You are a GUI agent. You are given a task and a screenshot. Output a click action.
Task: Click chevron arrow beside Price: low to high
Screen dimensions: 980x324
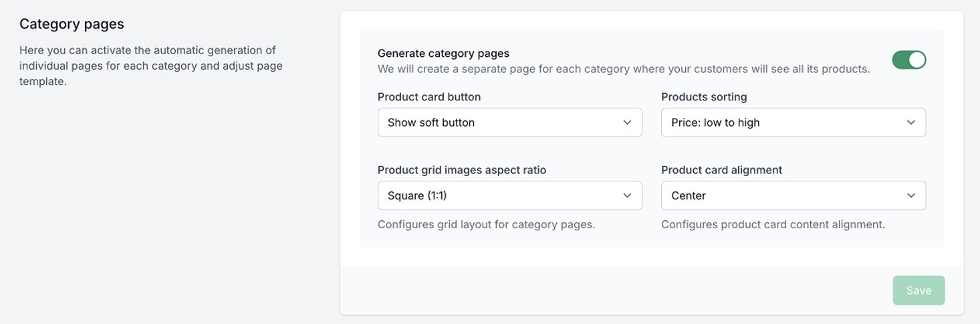pos(910,123)
